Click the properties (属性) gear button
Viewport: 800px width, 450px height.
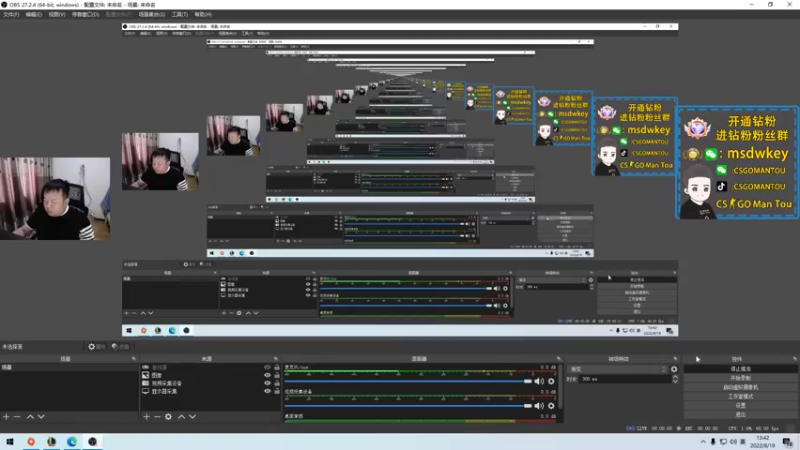(x=96, y=346)
